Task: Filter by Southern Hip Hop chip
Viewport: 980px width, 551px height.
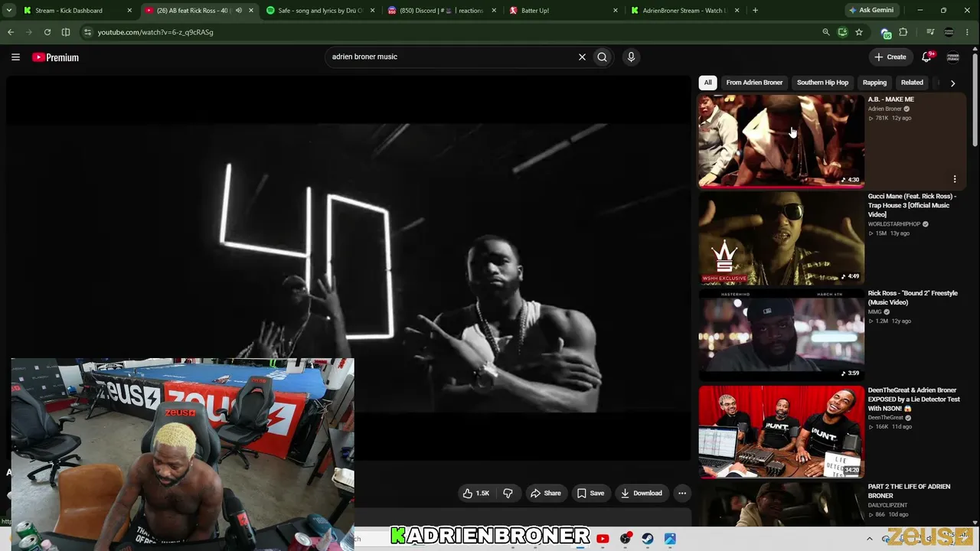Action: point(822,83)
